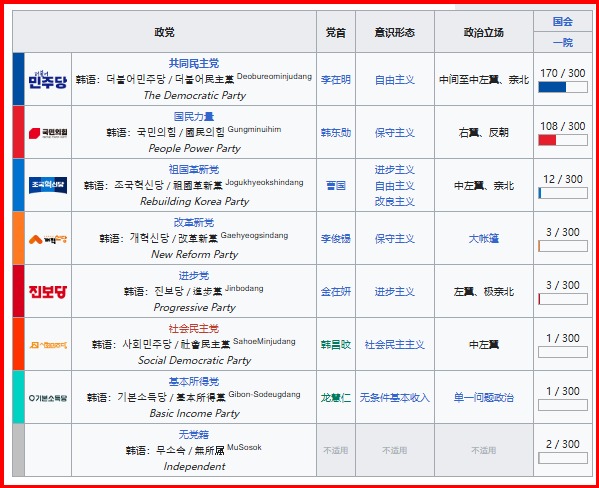Open 保守主义 link in People Power row
The width and height of the screenshot is (599, 488).
[x=395, y=133]
